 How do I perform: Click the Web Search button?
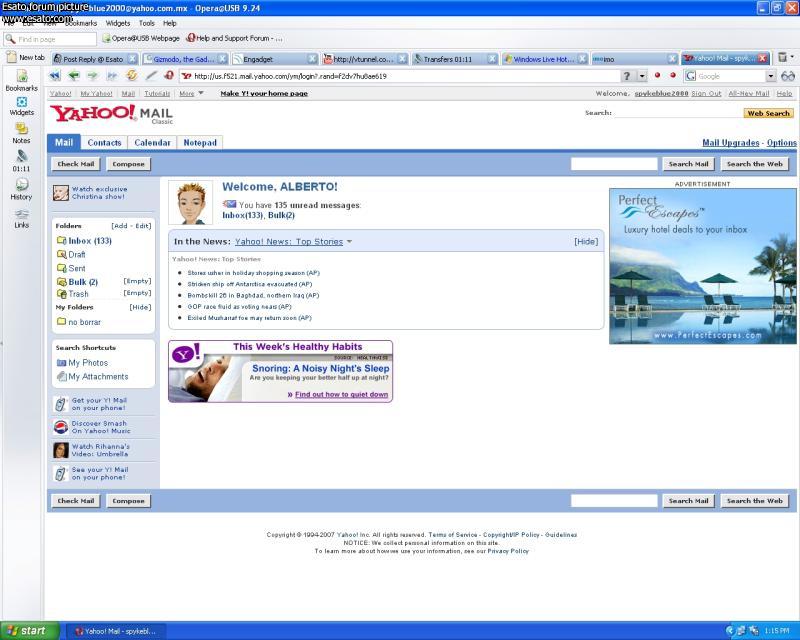tap(768, 113)
